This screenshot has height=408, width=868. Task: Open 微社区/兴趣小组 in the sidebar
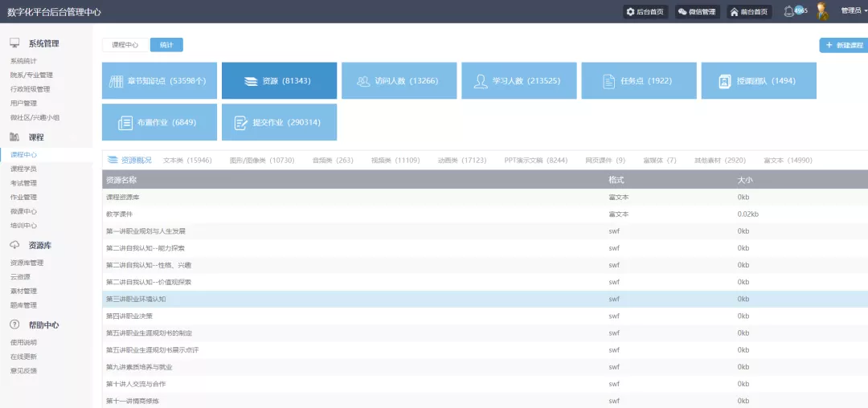click(35, 117)
